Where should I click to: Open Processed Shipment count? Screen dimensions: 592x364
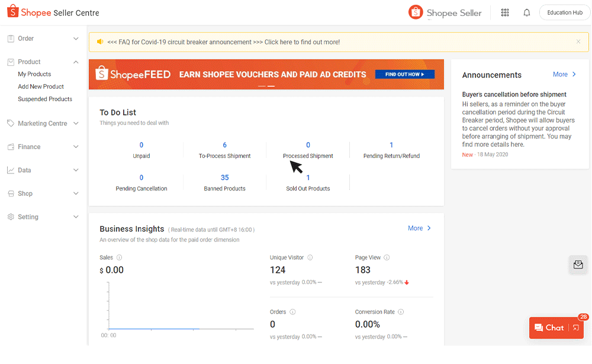tap(308, 145)
